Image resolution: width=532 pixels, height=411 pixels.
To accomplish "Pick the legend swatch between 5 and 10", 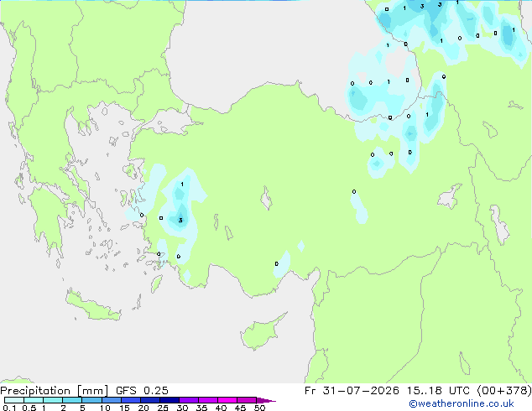I will click(x=91, y=400).
